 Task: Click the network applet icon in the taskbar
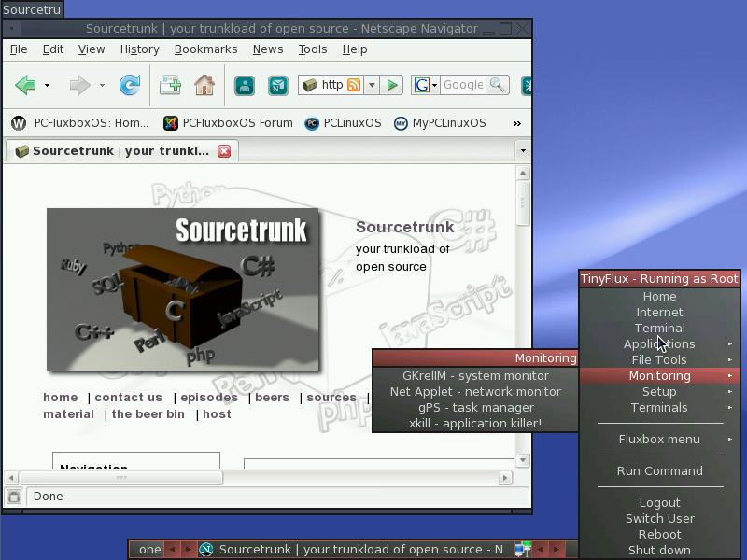coord(523,549)
